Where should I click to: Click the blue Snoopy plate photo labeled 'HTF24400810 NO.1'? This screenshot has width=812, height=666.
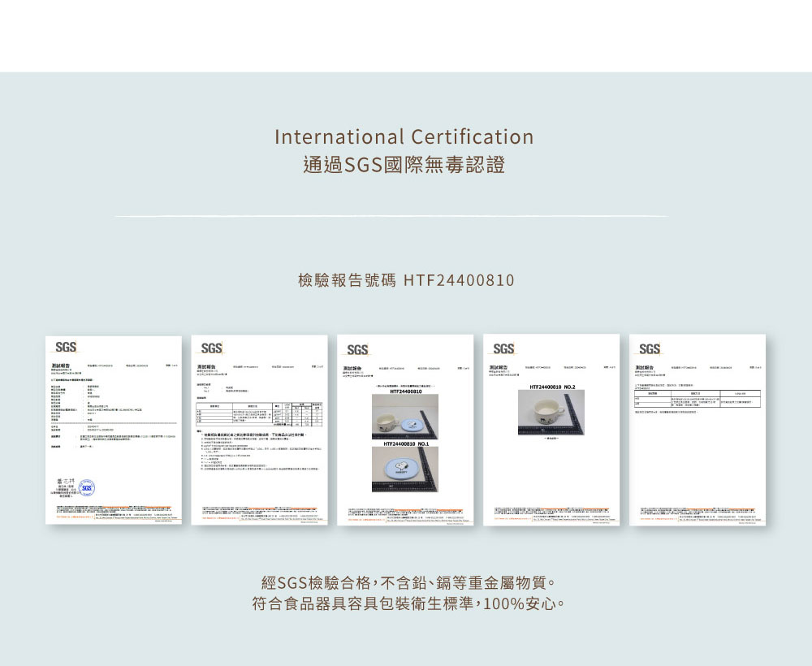(405, 469)
